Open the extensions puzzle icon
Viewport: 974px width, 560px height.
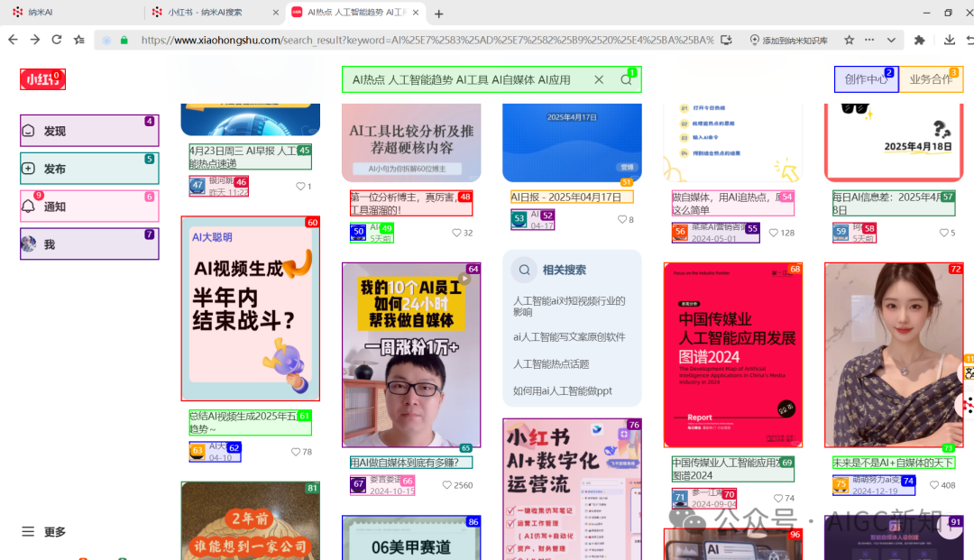(x=919, y=40)
